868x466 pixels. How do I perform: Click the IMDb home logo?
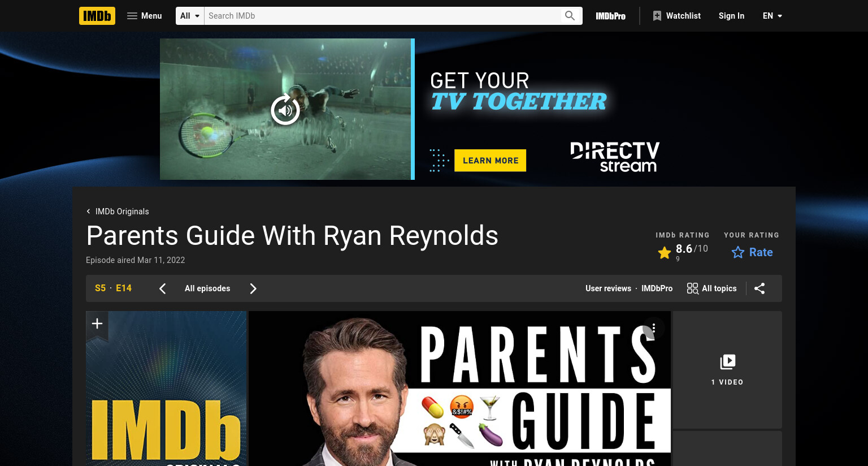pyautogui.click(x=97, y=16)
